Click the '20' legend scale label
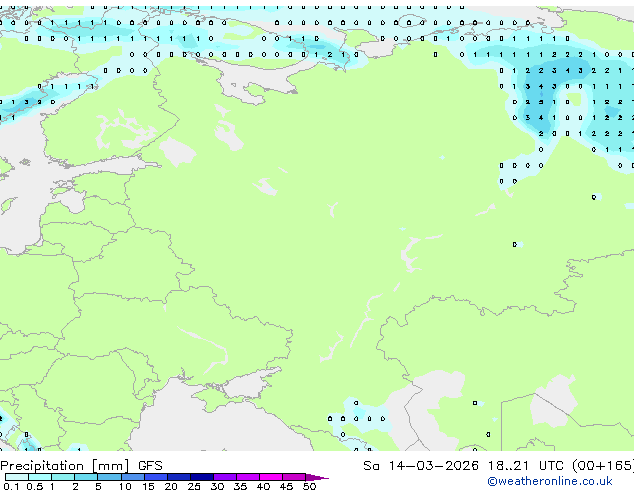 tap(171, 486)
